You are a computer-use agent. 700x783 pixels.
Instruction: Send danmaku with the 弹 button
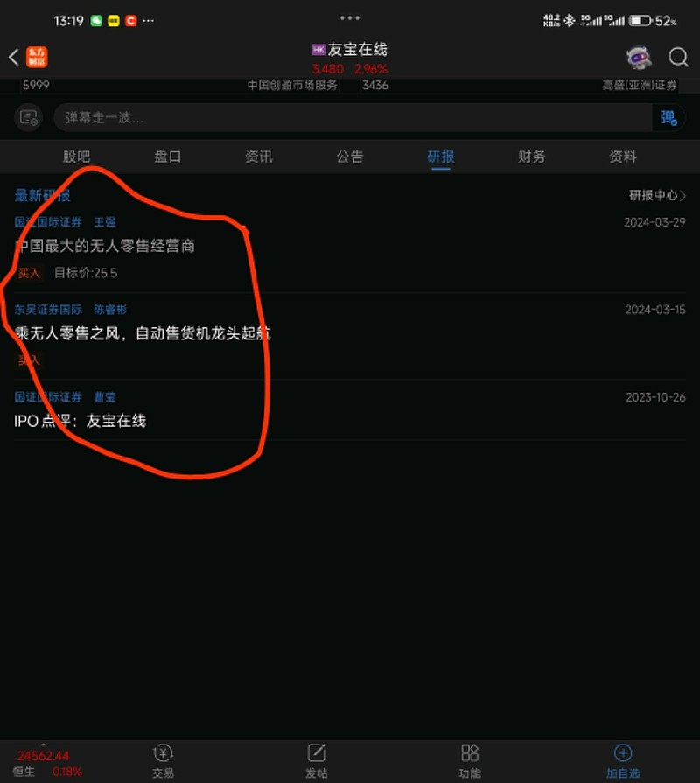[668, 118]
